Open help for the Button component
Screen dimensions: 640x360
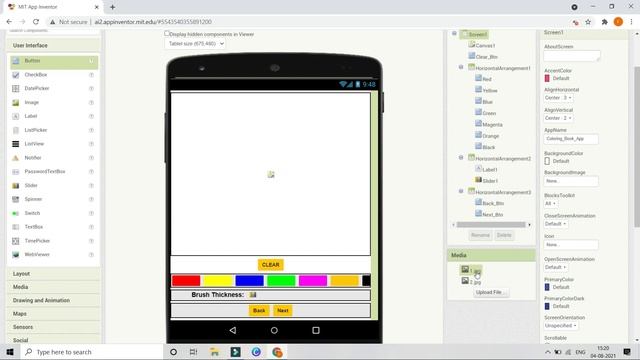point(91,61)
